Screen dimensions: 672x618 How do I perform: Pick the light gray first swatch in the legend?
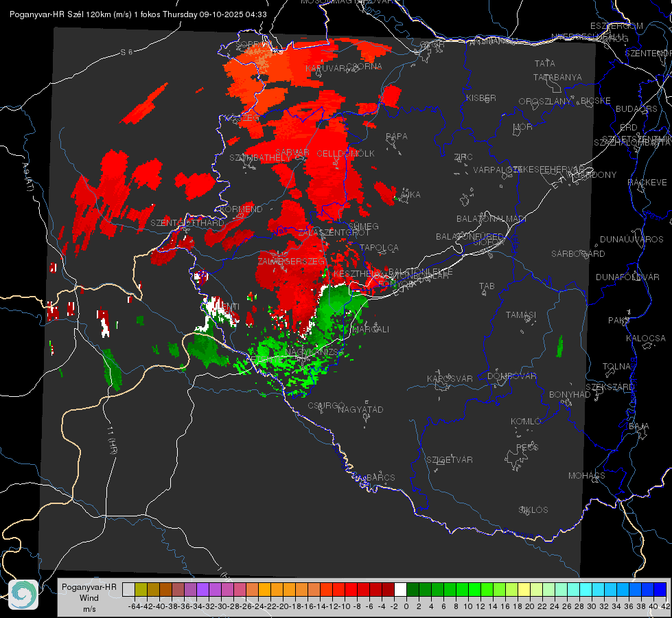[128, 589]
